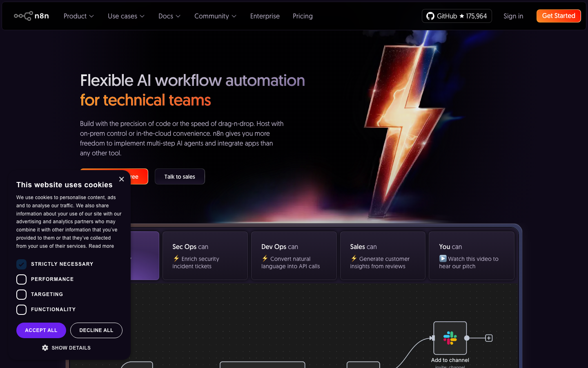Click the n8n logo icon
588x368 pixels.
coord(24,16)
